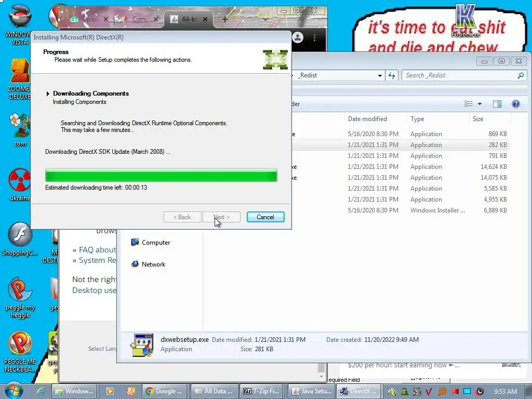Select the ukraine radiation desktop icon
532x399 pixels.
pyautogui.click(x=19, y=184)
